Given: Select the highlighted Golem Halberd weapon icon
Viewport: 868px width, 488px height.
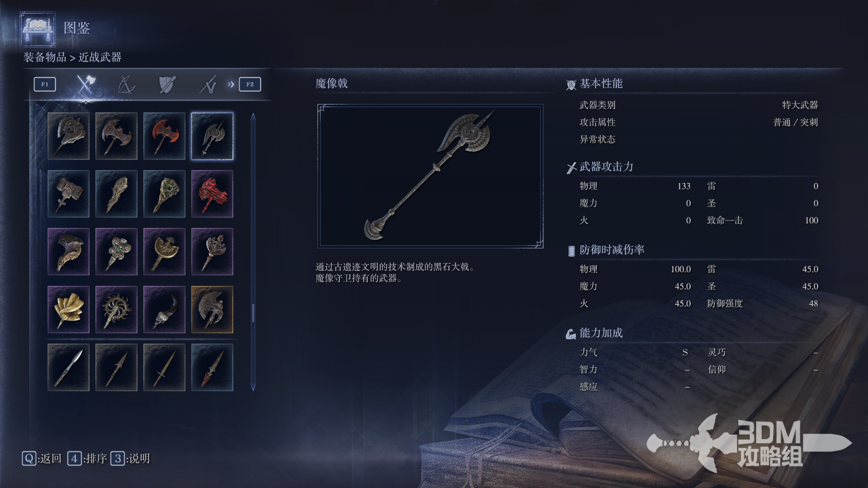Looking at the screenshot, I should (212, 136).
